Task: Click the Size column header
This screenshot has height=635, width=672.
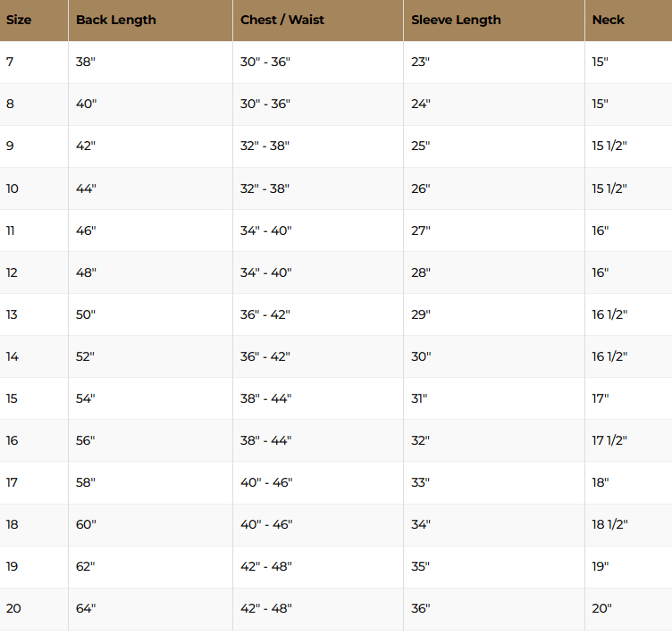Action: (34, 21)
